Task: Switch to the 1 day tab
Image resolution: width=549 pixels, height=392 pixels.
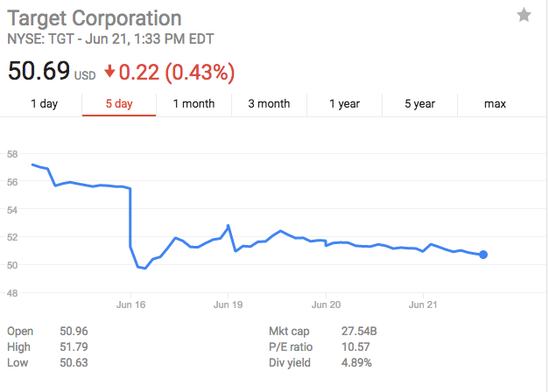Action: click(44, 104)
